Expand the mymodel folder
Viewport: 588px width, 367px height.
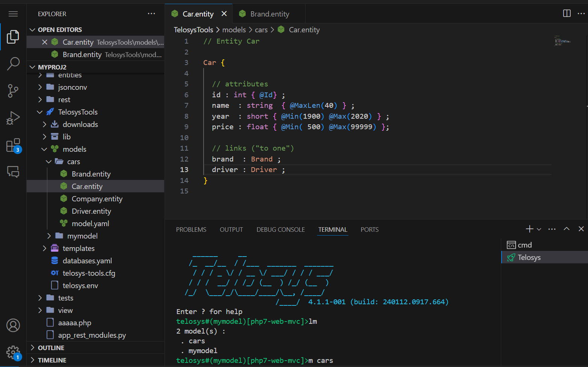click(82, 236)
